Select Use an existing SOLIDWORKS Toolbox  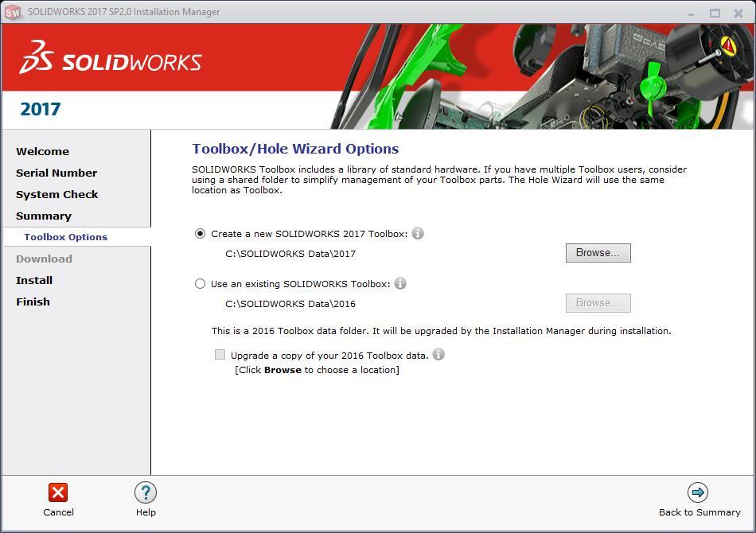[200, 284]
